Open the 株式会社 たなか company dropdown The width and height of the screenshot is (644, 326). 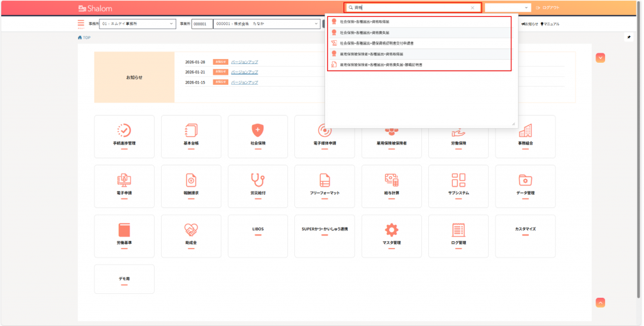click(267, 24)
